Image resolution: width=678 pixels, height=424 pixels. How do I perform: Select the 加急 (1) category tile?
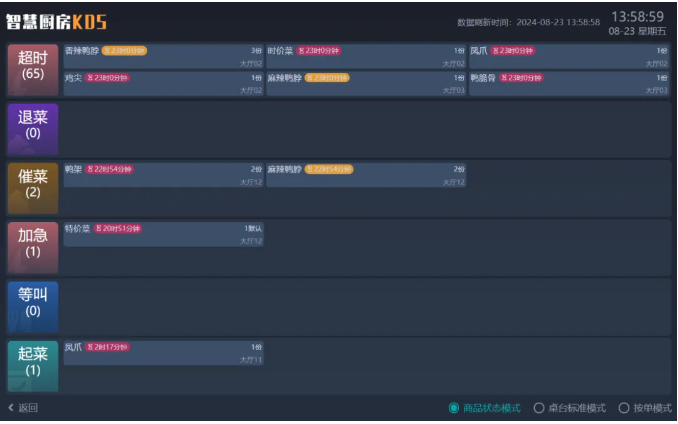click(33, 247)
